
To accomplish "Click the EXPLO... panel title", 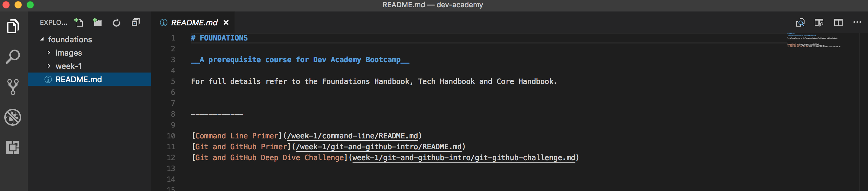I will click(x=53, y=23).
